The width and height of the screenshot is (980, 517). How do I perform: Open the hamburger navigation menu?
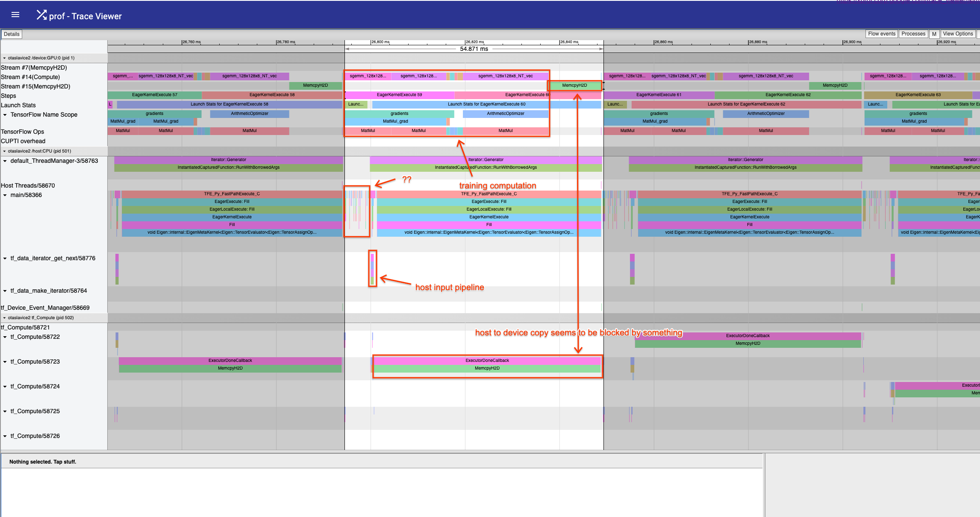[x=15, y=15]
